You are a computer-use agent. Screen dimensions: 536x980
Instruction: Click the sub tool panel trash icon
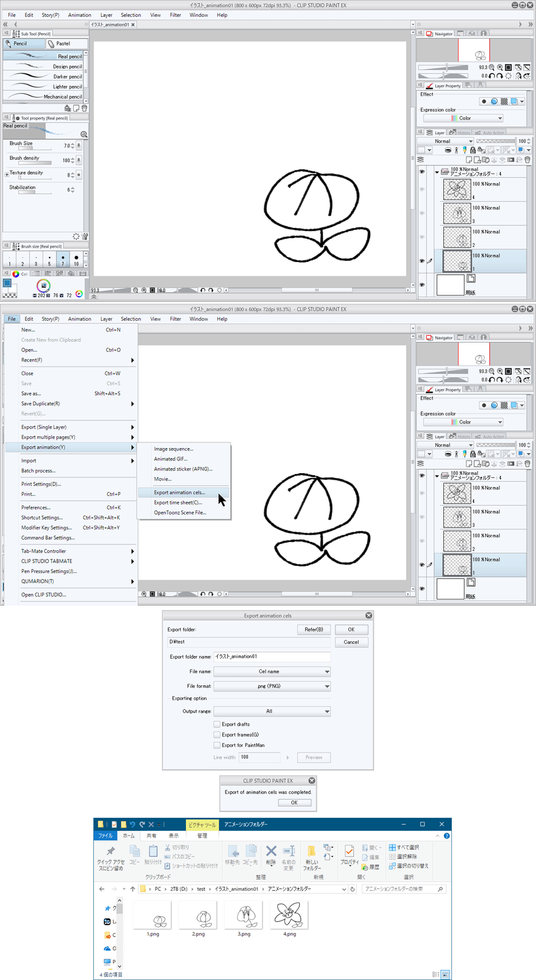[x=84, y=108]
